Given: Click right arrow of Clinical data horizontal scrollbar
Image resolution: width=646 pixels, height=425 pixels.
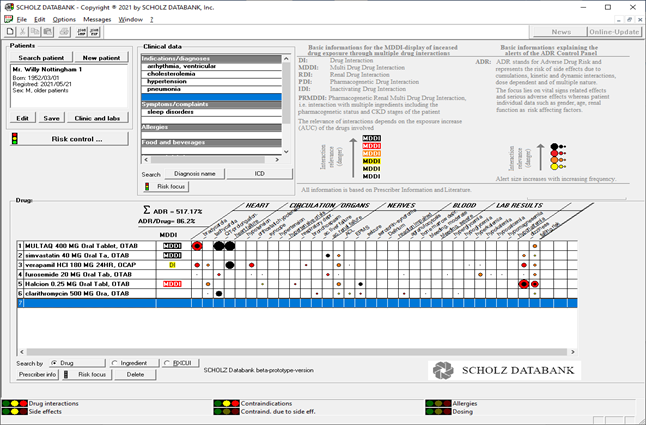Looking at the screenshot, I should click(277, 159).
